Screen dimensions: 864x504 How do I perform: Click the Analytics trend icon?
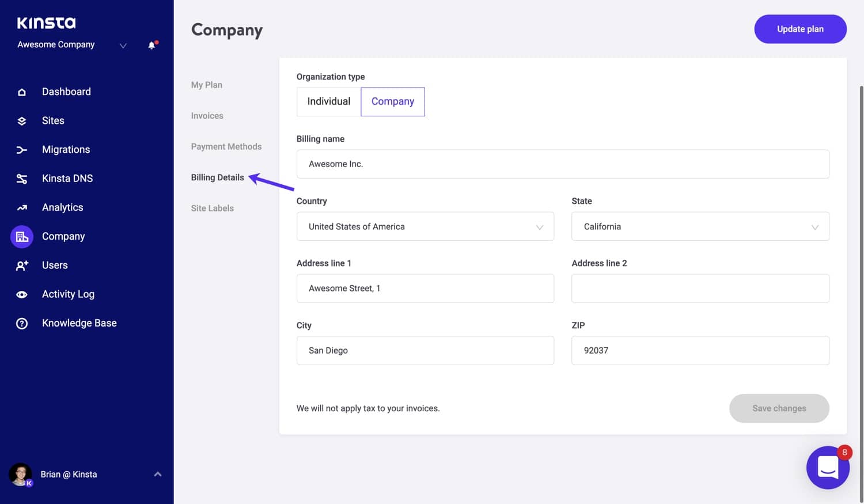(22, 207)
